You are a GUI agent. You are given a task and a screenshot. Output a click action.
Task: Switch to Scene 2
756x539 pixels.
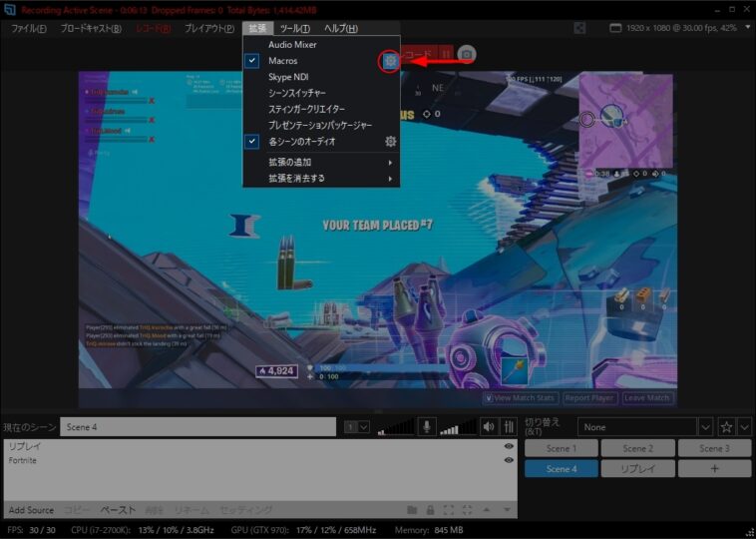tap(637, 448)
